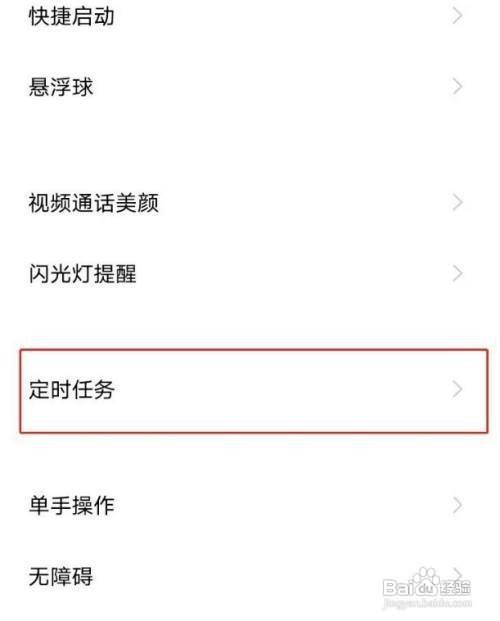The width and height of the screenshot is (500, 621).
Task: Tap the chevron next to 单手操作
Action: 457,505
